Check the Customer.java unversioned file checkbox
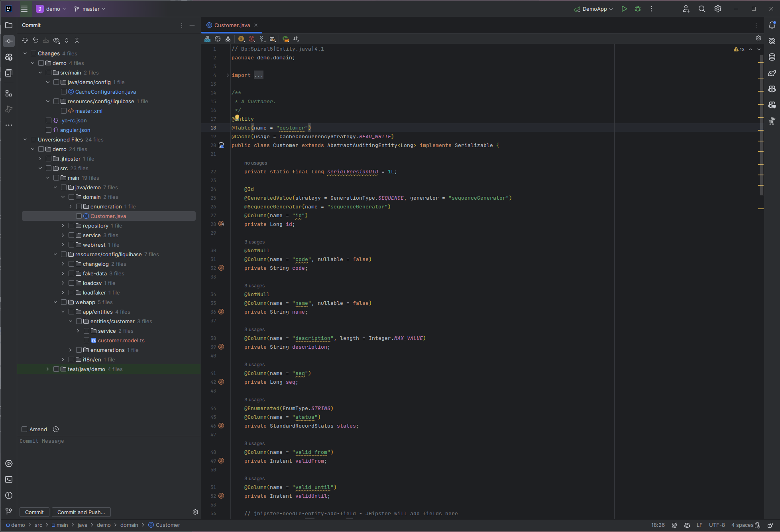This screenshot has width=780, height=532. (79, 216)
